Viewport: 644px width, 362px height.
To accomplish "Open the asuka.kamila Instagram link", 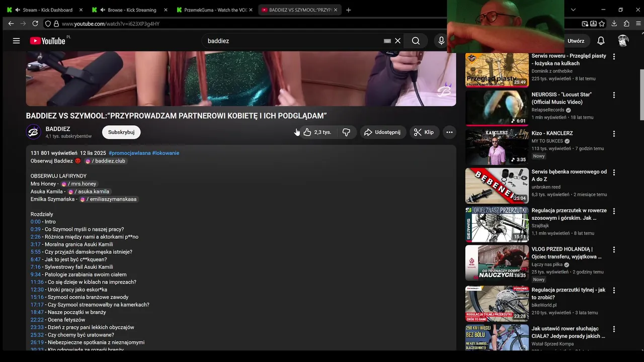I will [89, 192].
